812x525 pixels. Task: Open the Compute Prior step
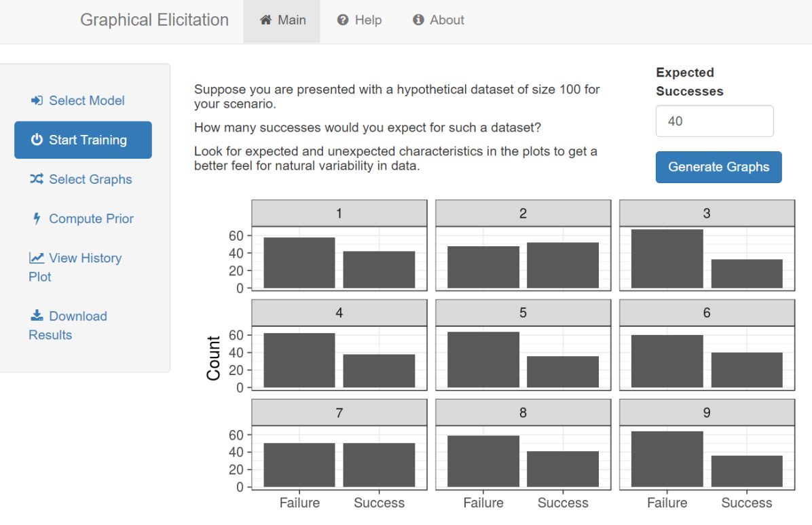coord(91,218)
